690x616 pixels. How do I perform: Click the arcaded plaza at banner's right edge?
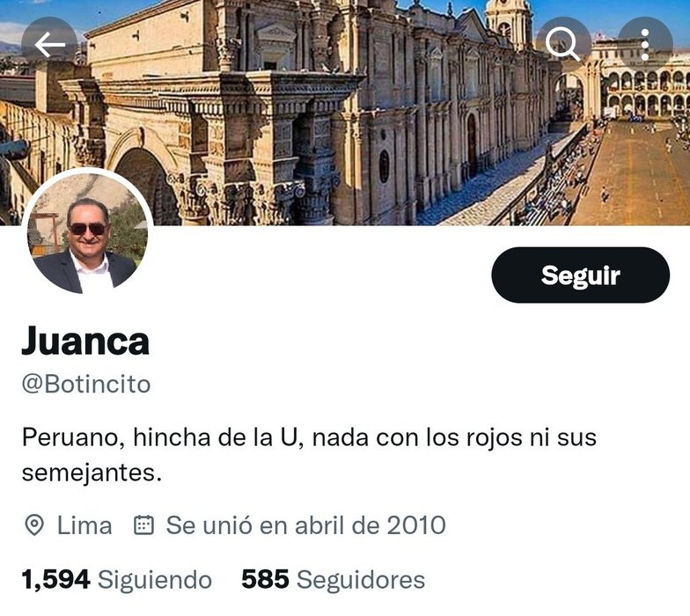(644, 90)
